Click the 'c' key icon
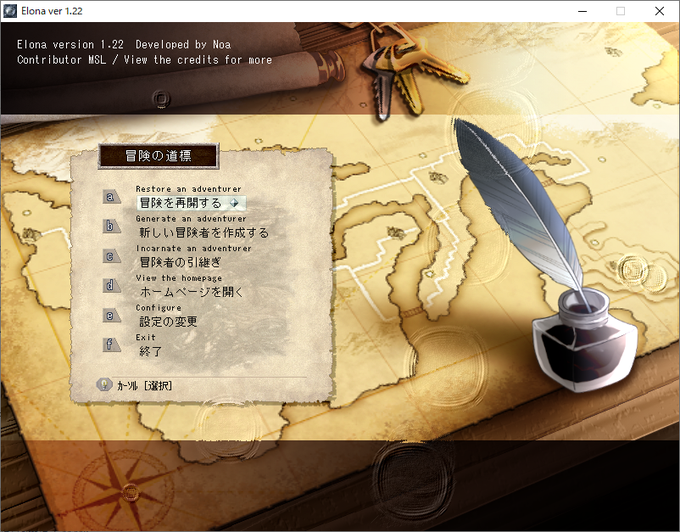Viewport: 680px width, 532px height. pyautogui.click(x=111, y=256)
